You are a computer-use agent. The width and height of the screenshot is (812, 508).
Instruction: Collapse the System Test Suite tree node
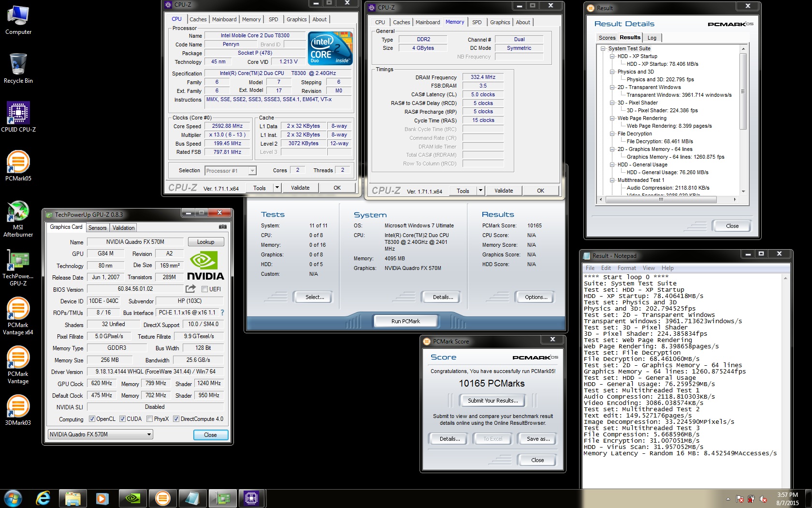tap(603, 48)
